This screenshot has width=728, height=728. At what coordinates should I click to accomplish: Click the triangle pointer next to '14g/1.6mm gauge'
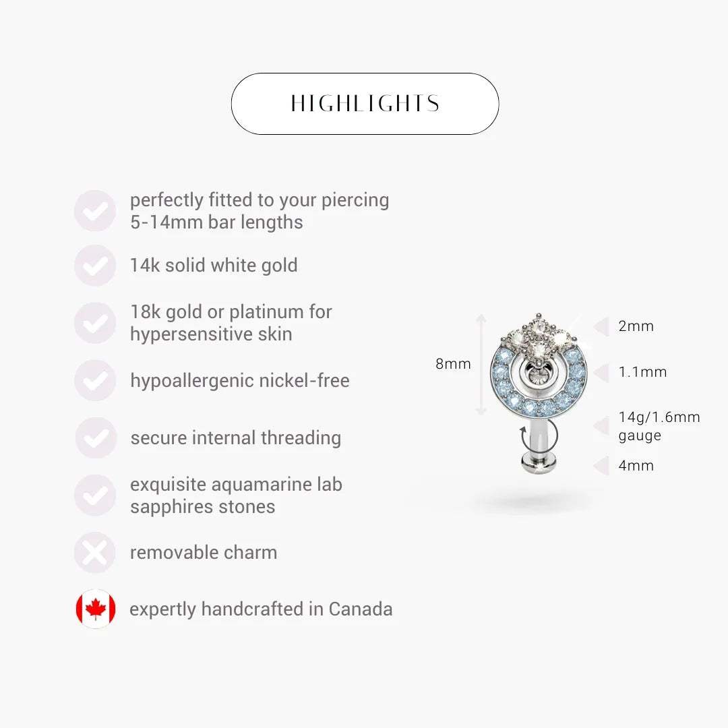[x=601, y=426]
